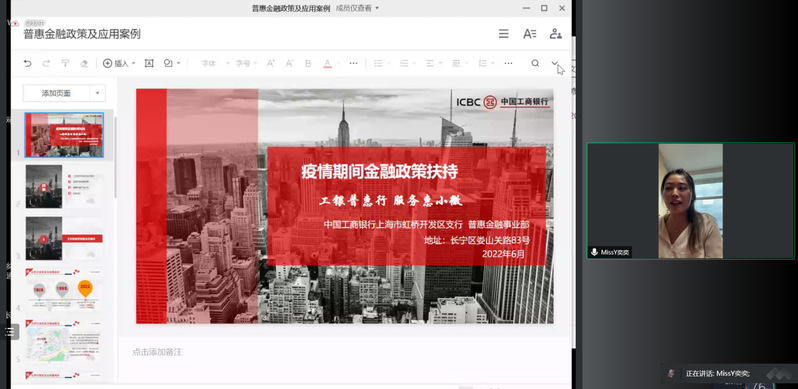The image size is (798, 389).
Task: Insert a text box with toolbar icon
Action: [x=149, y=63]
